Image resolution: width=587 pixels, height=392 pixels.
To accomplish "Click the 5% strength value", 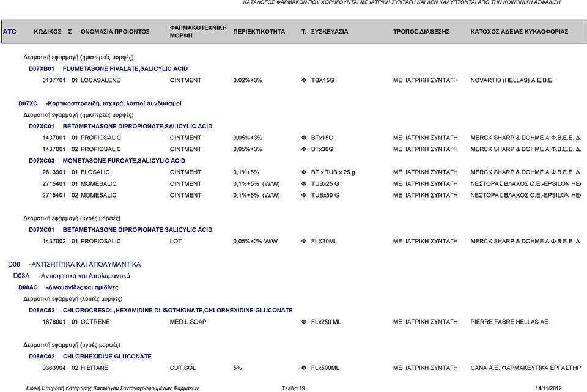I will coord(237,368).
